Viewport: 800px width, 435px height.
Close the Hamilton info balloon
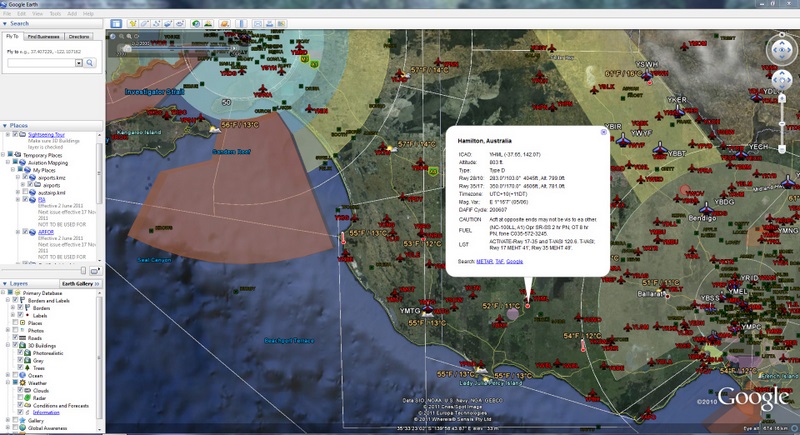[x=604, y=132]
